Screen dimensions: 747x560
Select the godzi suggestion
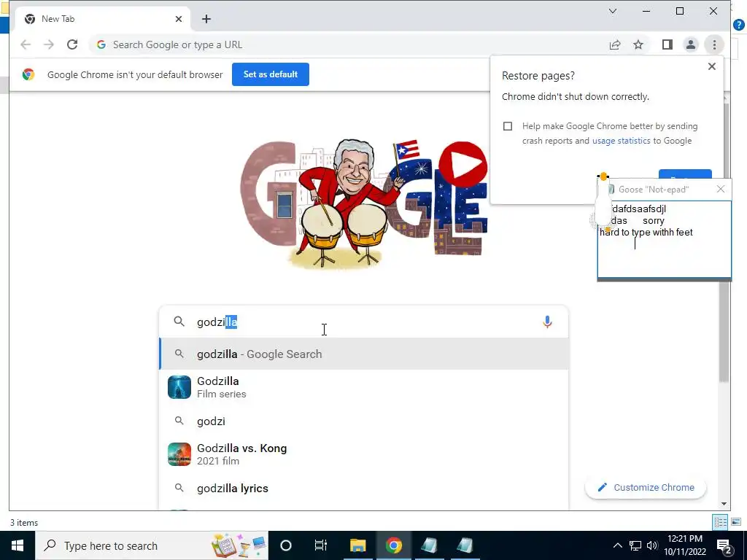click(364, 421)
